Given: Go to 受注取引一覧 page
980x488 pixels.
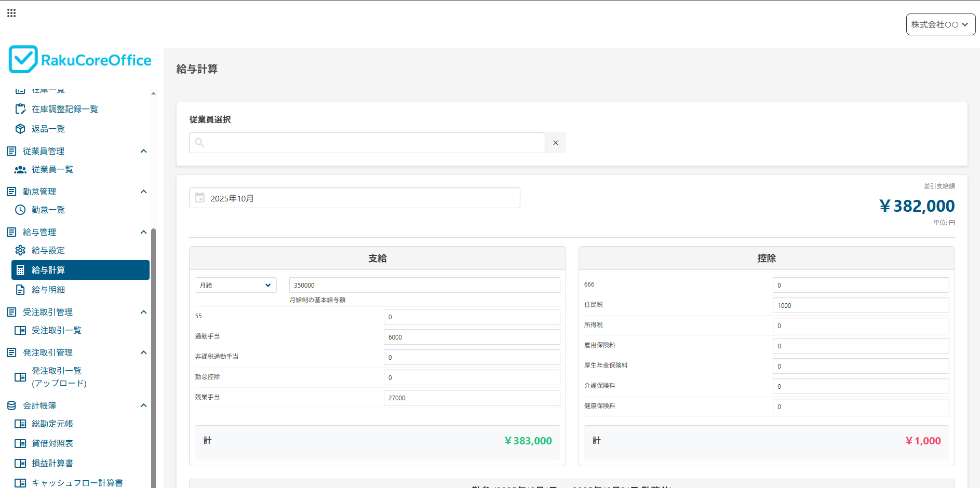Looking at the screenshot, I should (56, 330).
